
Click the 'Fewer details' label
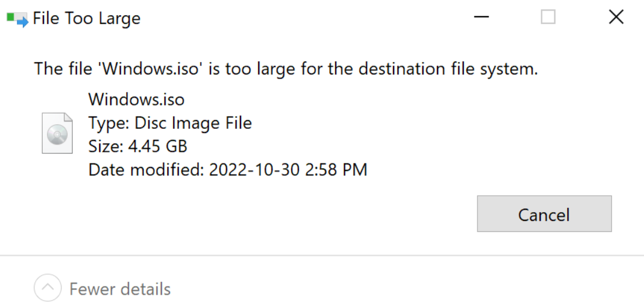pyautogui.click(x=120, y=289)
